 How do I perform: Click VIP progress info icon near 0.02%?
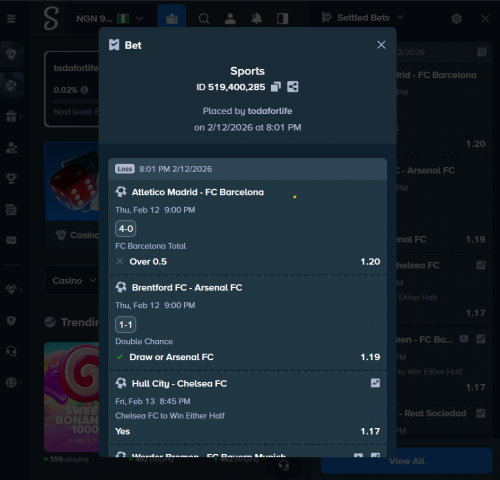click(x=84, y=90)
